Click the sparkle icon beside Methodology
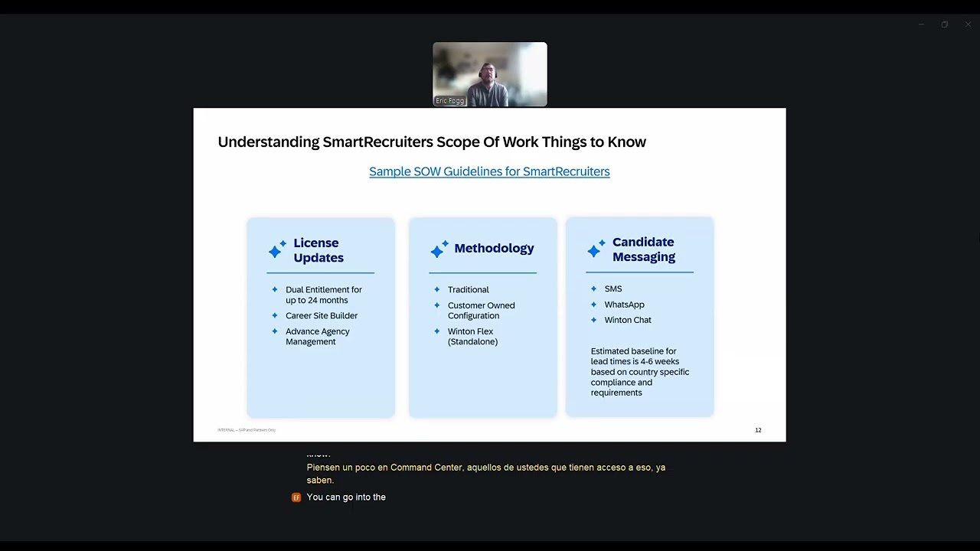The height and width of the screenshot is (551, 980). tap(439, 249)
